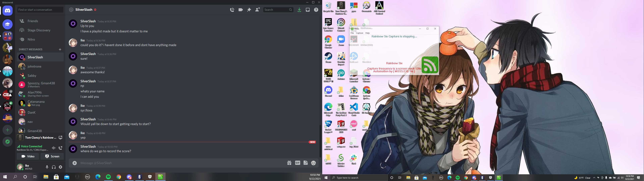This screenshot has height=181, width=644.
Task: Show hidden tray icons on right taskbar
Action: [x=594, y=178]
